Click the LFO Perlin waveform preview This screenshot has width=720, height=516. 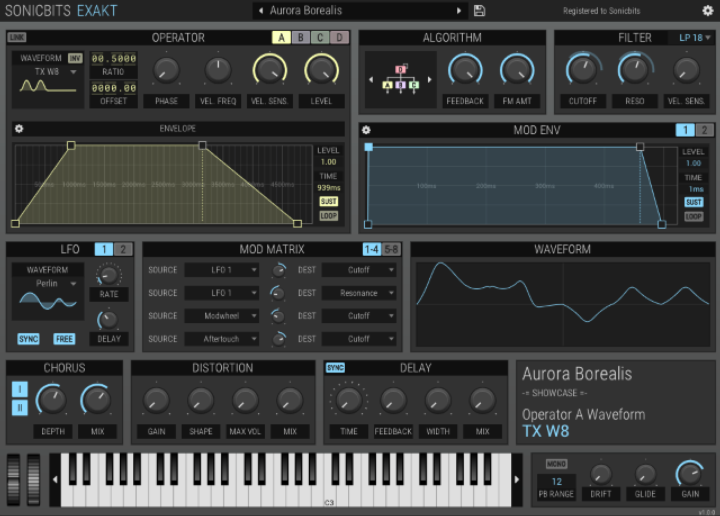48,302
